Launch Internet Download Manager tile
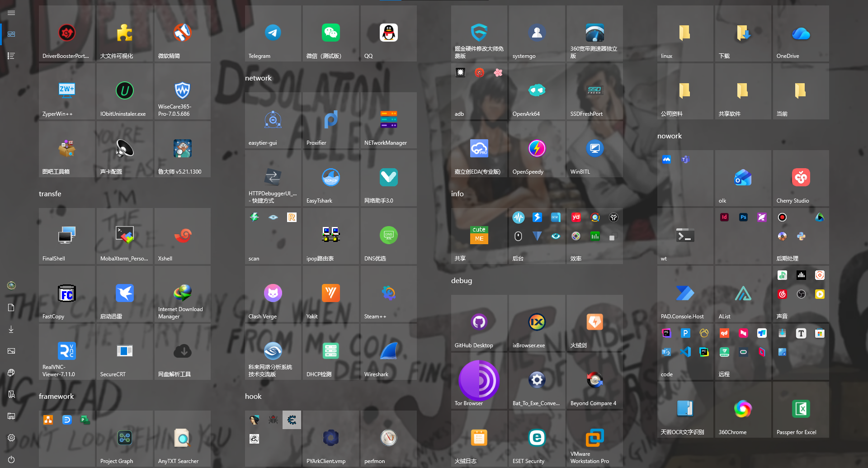 pyautogui.click(x=183, y=294)
